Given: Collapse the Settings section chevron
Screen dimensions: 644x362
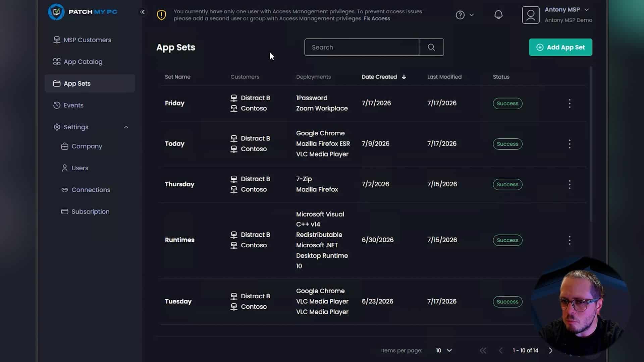Looking at the screenshot, I should click(x=126, y=127).
